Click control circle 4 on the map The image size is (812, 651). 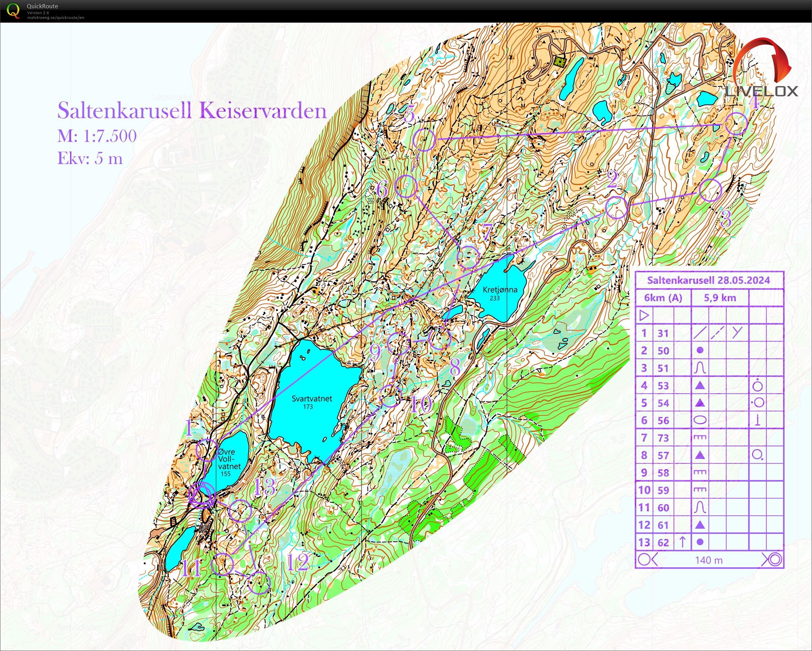pos(736,124)
